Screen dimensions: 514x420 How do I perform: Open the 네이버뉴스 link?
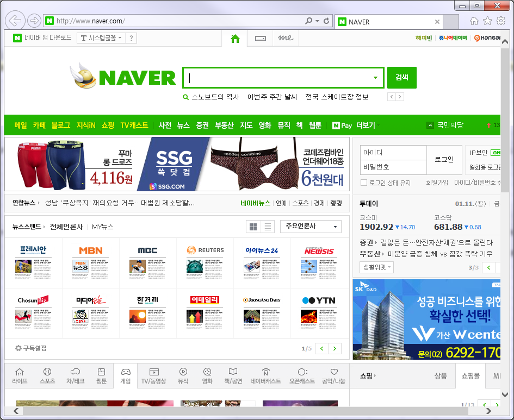click(255, 203)
